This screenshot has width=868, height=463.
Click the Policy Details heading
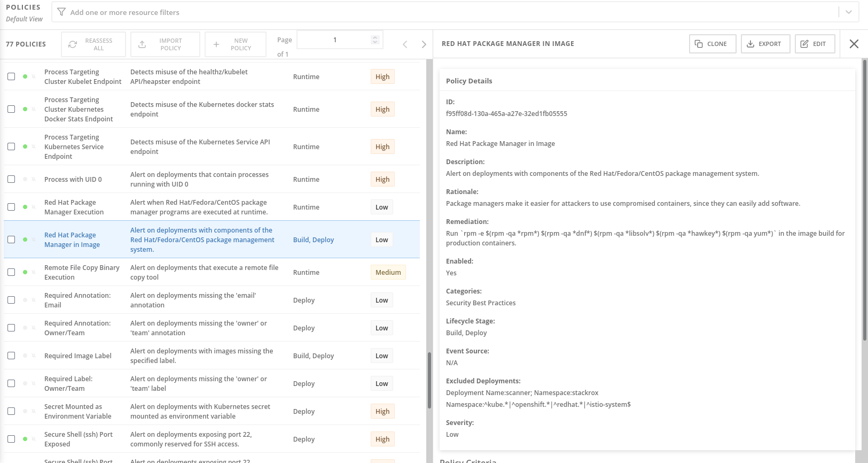tap(469, 81)
